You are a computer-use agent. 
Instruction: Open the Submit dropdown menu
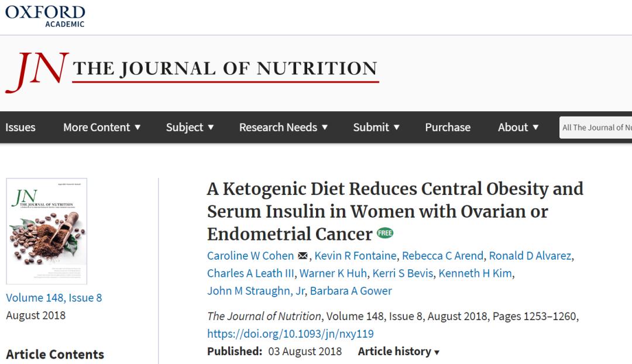pos(376,127)
